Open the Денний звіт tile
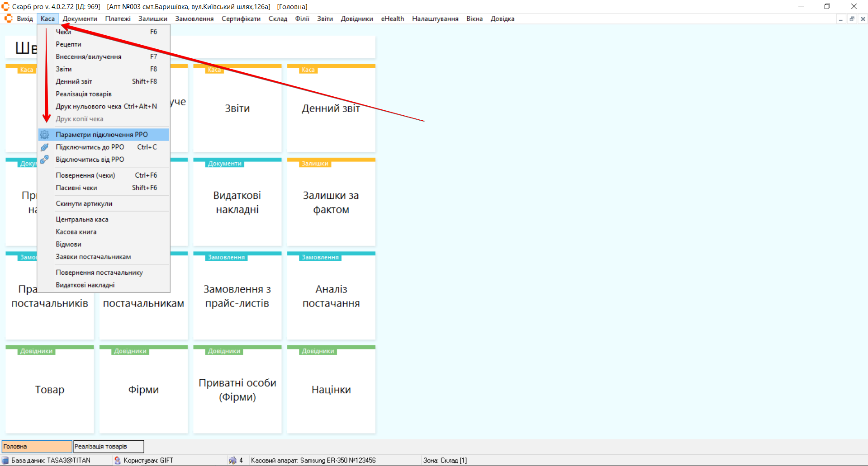 (331, 108)
